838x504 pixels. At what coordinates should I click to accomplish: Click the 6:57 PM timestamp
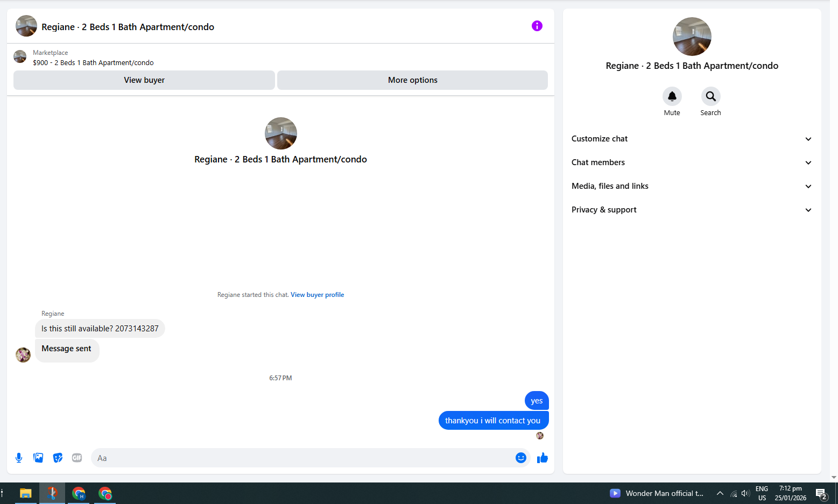[x=280, y=378]
